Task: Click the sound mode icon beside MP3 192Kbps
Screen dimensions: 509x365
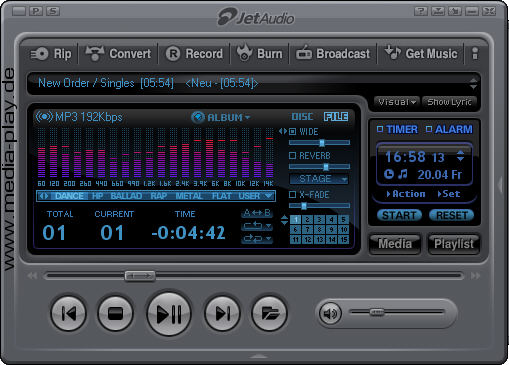Action: (x=44, y=117)
